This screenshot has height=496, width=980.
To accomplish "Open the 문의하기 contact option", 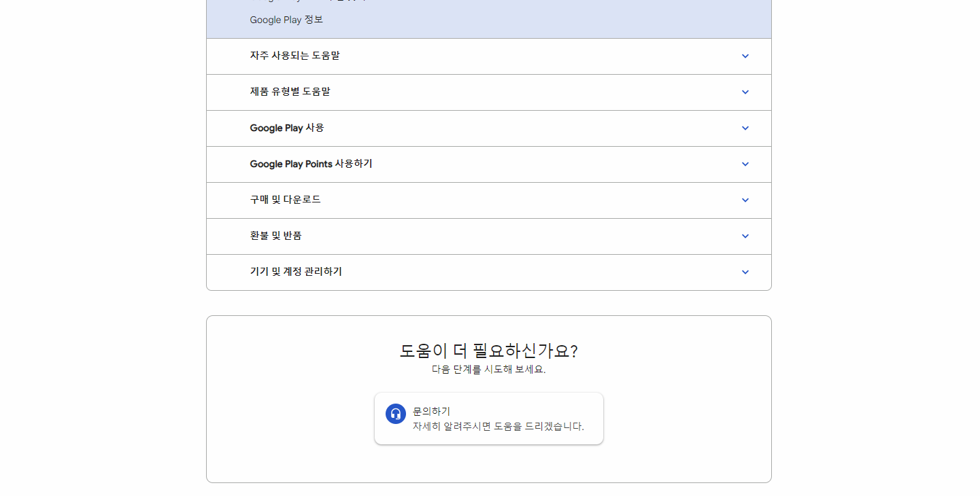I will coord(488,418).
